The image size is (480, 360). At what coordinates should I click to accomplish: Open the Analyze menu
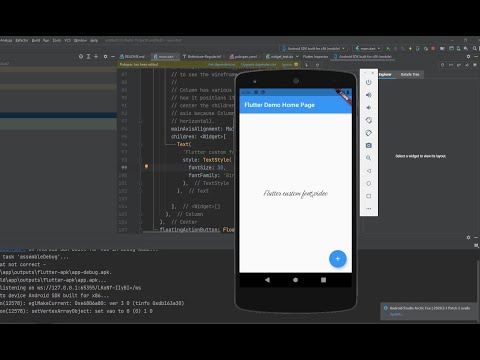6,40
